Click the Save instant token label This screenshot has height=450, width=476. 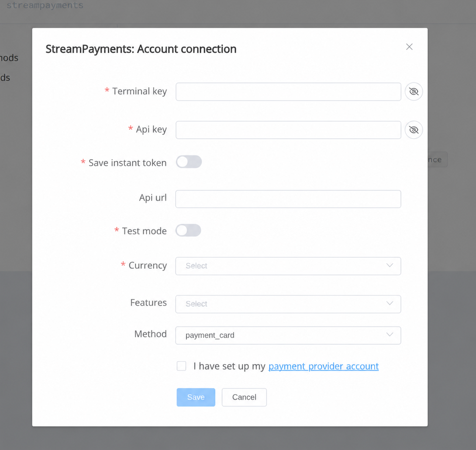click(127, 163)
